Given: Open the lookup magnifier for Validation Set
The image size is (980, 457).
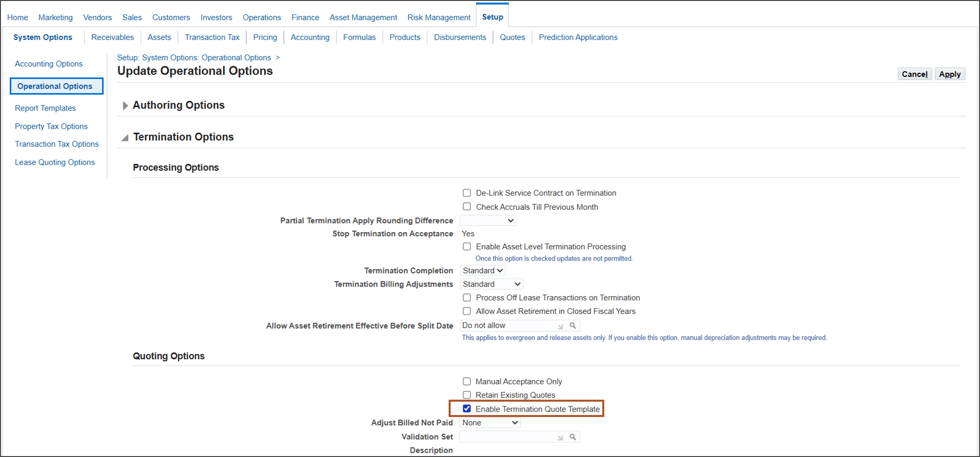Looking at the screenshot, I should [573, 437].
